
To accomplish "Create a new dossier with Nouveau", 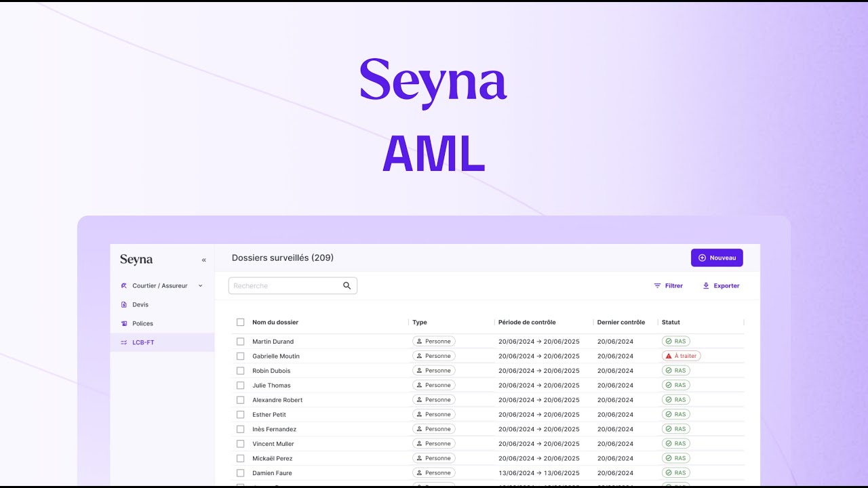I will pyautogui.click(x=717, y=258).
